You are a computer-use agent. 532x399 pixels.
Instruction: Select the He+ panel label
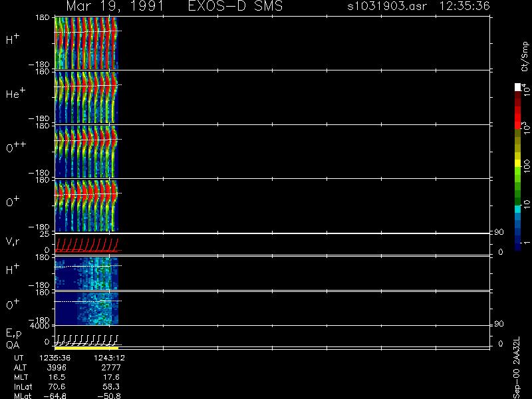click(x=15, y=93)
